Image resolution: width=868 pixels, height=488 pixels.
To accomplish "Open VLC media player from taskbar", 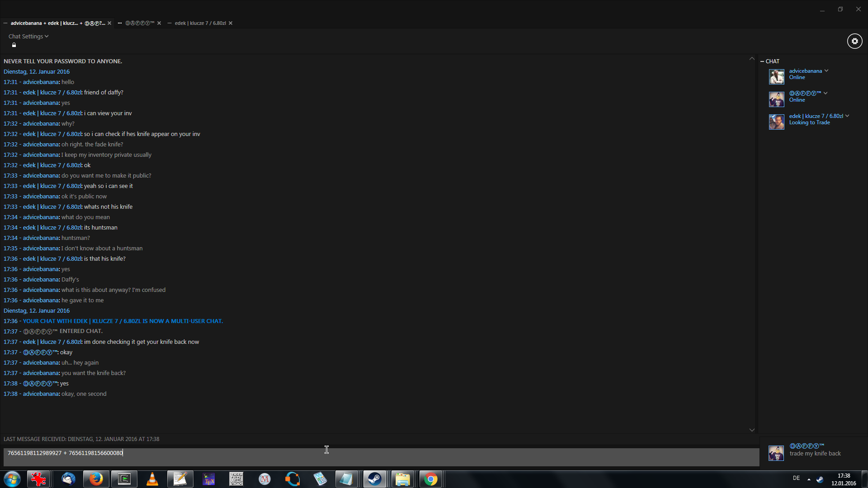I will click(152, 479).
